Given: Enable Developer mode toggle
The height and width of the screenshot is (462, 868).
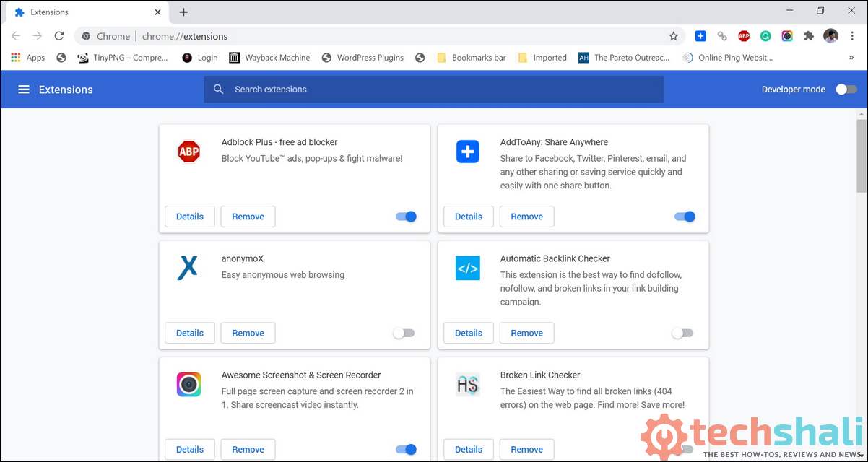Looking at the screenshot, I should (x=846, y=90).
